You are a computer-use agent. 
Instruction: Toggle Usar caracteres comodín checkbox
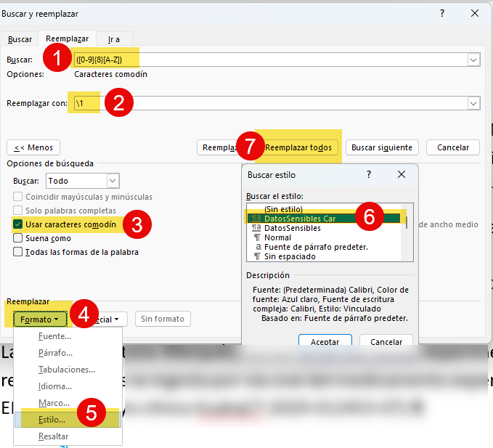coord(18,224)
